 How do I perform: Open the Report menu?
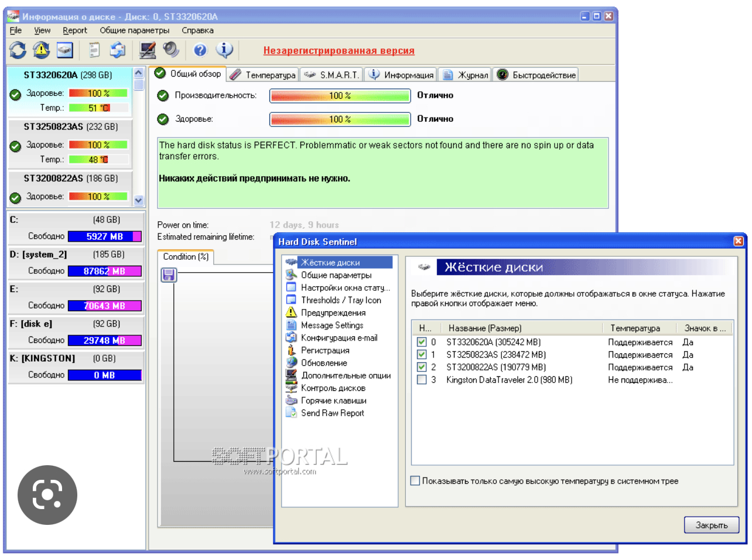coord(75,30)
